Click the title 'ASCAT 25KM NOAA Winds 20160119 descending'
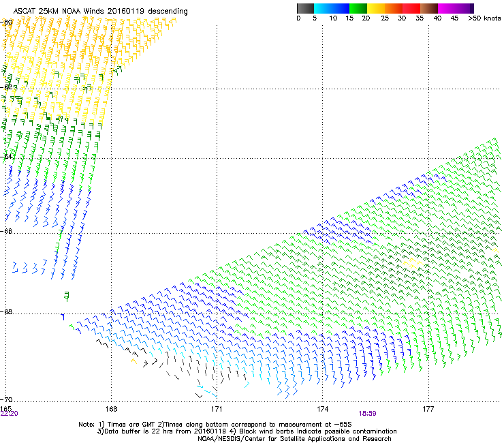The image size is (504, 443). click(100, 12)
